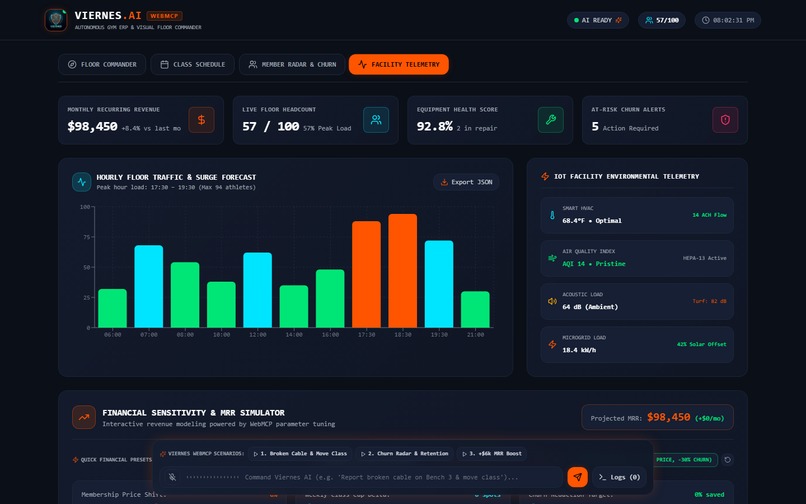Click the '68.4°F • Optimal' HVAC reading
The width and height of the screenshot is (806, 504).
(592, 221)
